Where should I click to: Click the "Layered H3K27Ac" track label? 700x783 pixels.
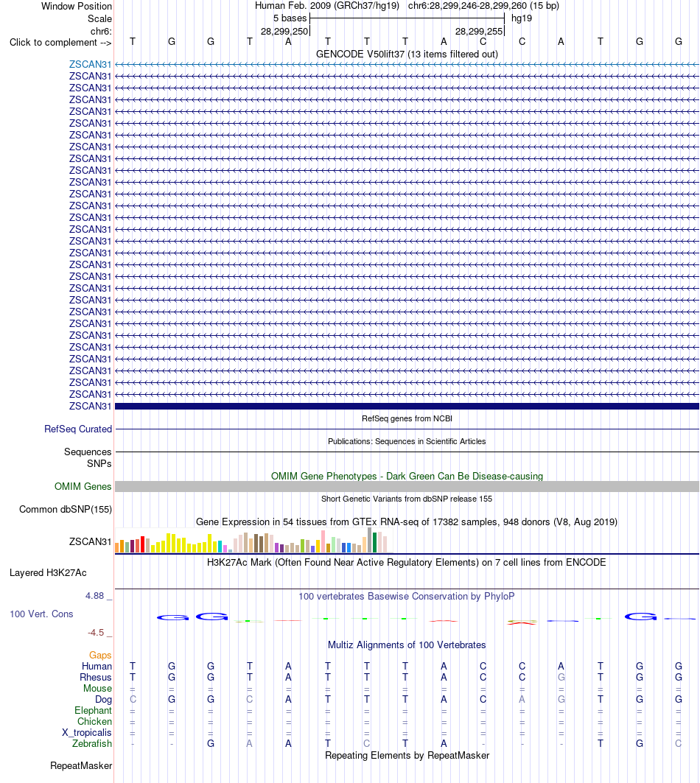click(x=48, y=573)
